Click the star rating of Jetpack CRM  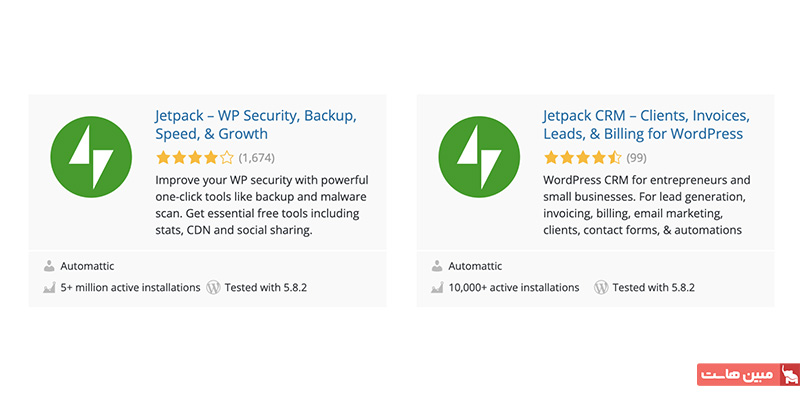(583, 158)
